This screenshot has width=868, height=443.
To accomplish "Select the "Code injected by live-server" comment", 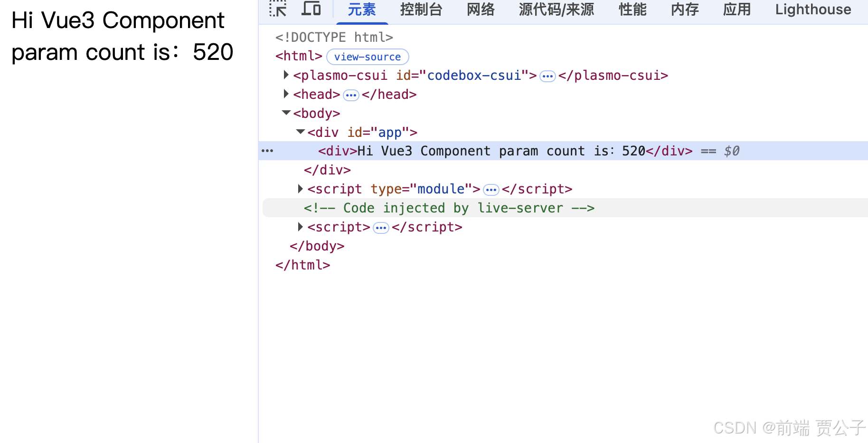I will click(449, 208).
